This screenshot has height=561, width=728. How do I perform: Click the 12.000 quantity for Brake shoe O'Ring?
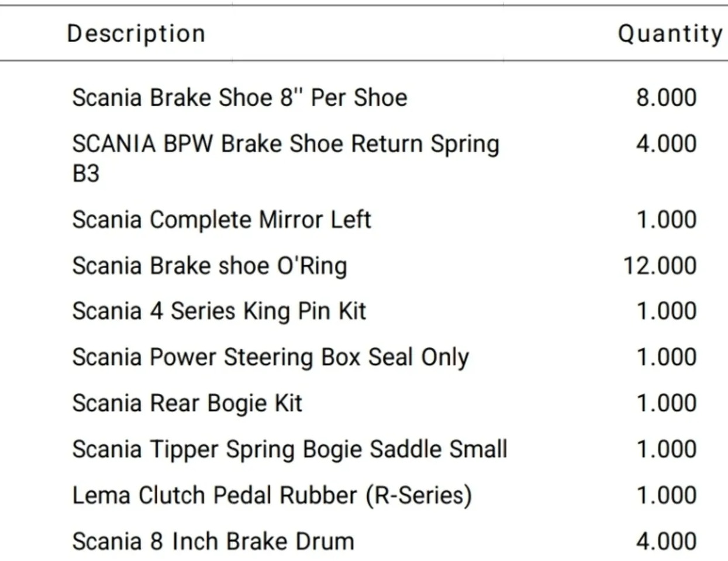(x=660, y=266)
